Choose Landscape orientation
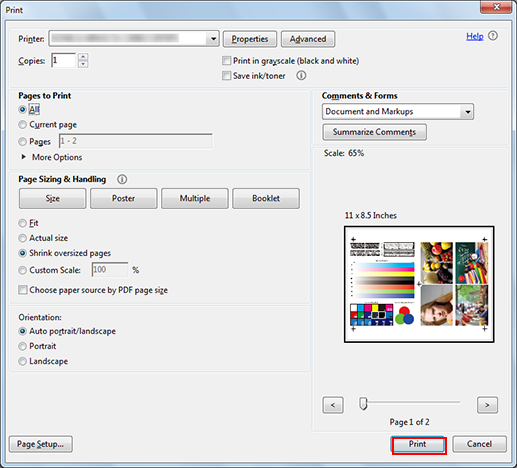517x468 pixels. click(x=22, y=361)
